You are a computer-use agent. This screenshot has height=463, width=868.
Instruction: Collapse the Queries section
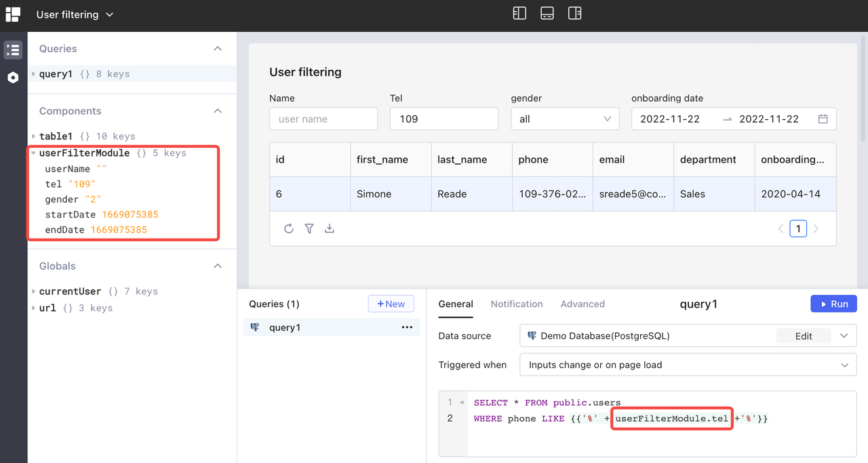coord(218,49)
